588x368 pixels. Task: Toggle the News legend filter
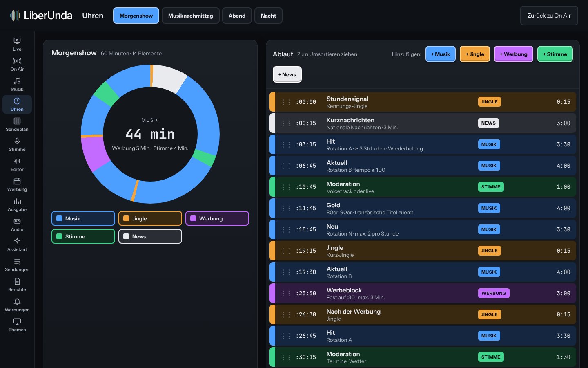tap(150, 236)
